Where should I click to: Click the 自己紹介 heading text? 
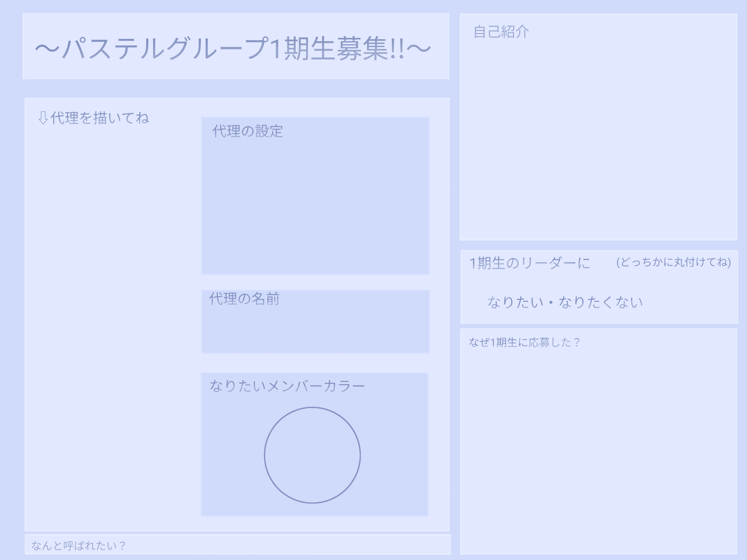point(501,32)
